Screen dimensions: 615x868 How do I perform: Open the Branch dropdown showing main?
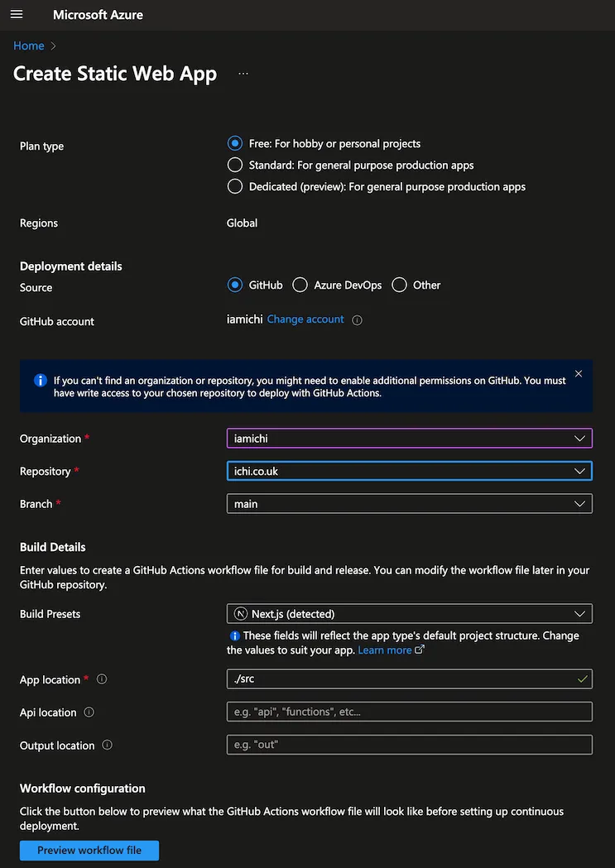click(410, 504)
